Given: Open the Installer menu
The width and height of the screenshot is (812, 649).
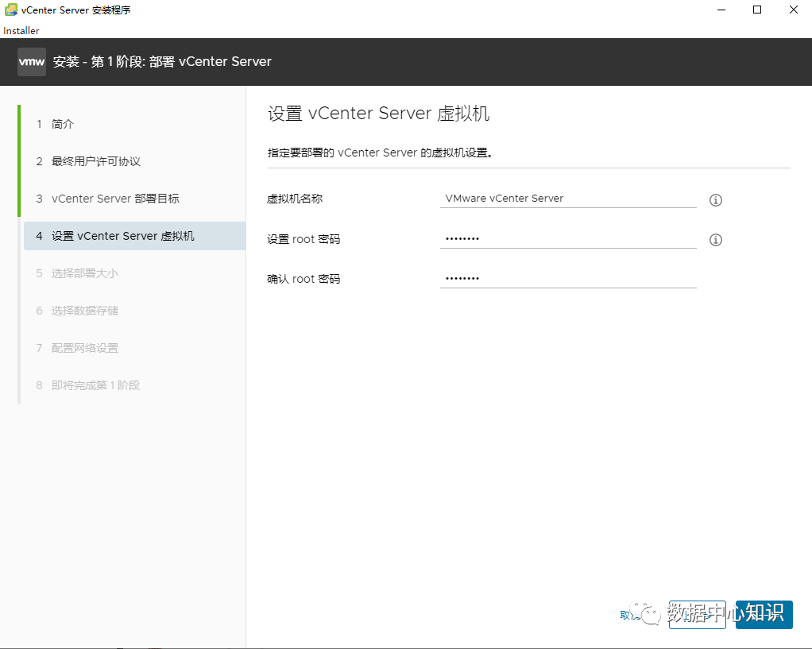Looking at the screenshot, I should pos(21,30).
